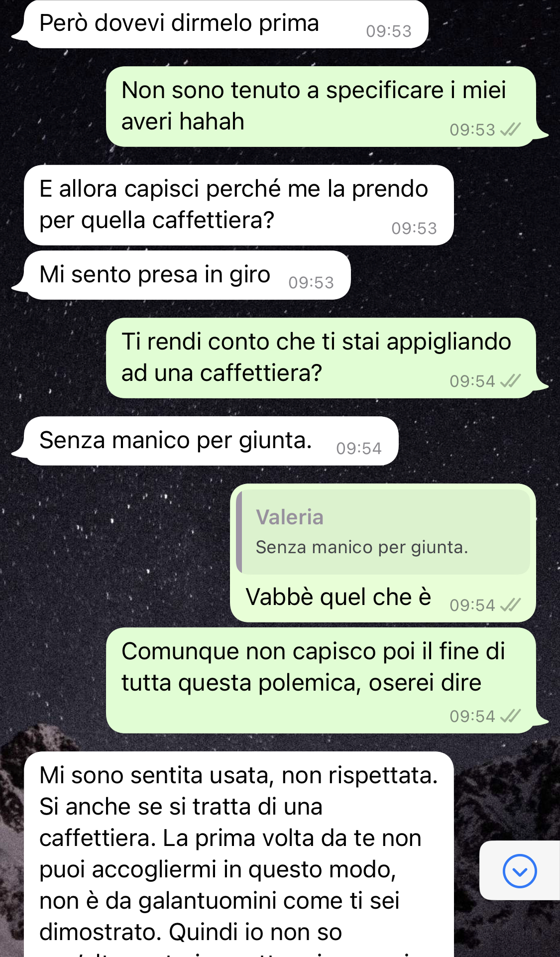Tap the 09:54 timestamp on 'Senza manico' message
This screenshot has width=560, height=957.
point(359,448)
